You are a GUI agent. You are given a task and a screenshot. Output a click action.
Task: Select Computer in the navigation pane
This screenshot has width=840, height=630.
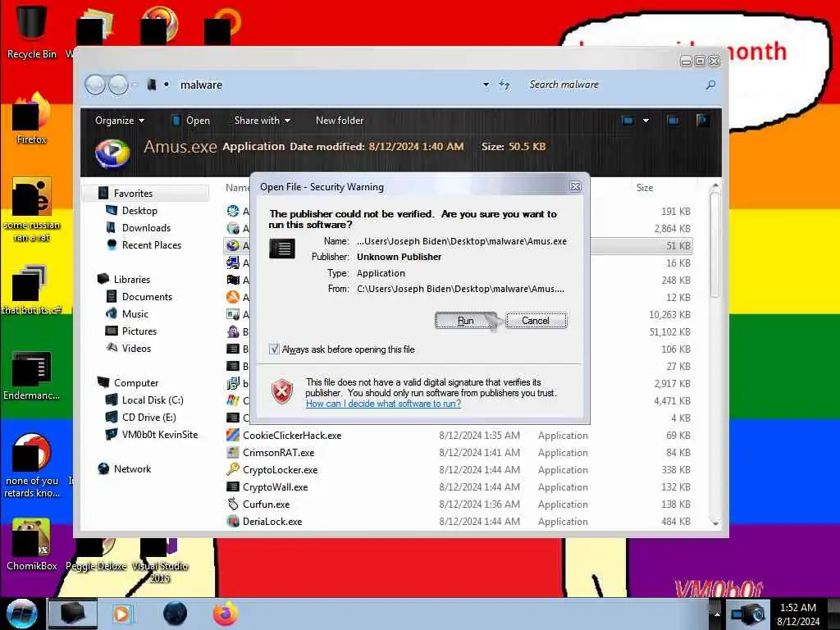pos(135,383)
